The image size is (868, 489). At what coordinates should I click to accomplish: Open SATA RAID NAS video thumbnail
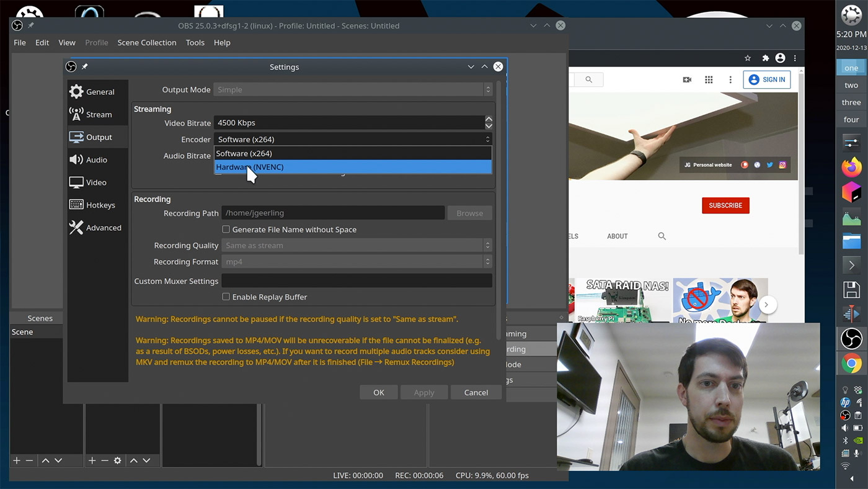[x=622, y=300]
